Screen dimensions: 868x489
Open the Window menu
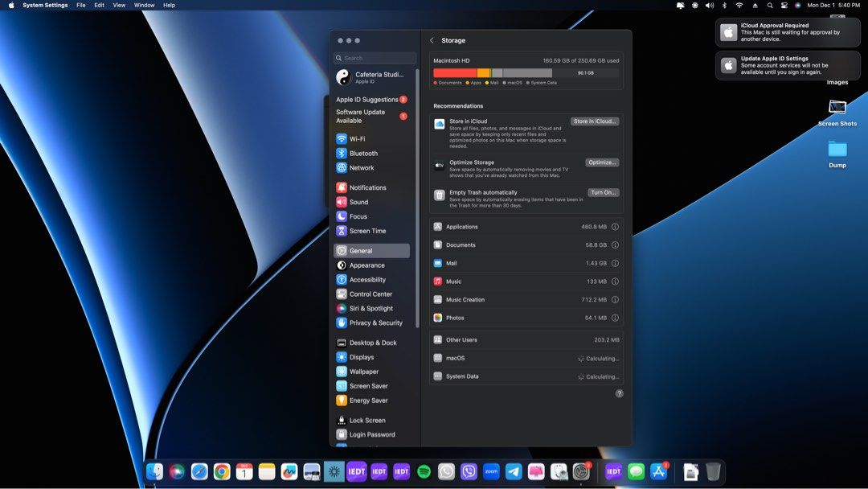(144, 5)
